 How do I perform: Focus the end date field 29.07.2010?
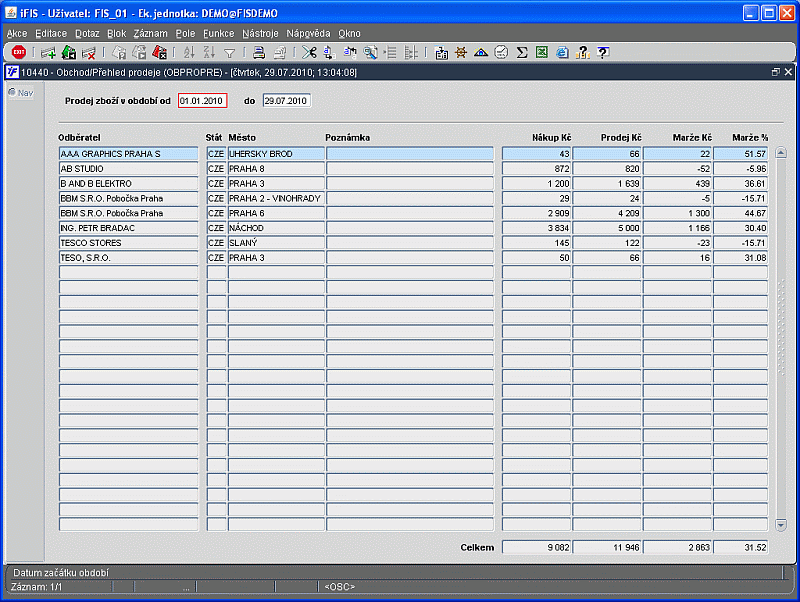(x=287, y=101)
